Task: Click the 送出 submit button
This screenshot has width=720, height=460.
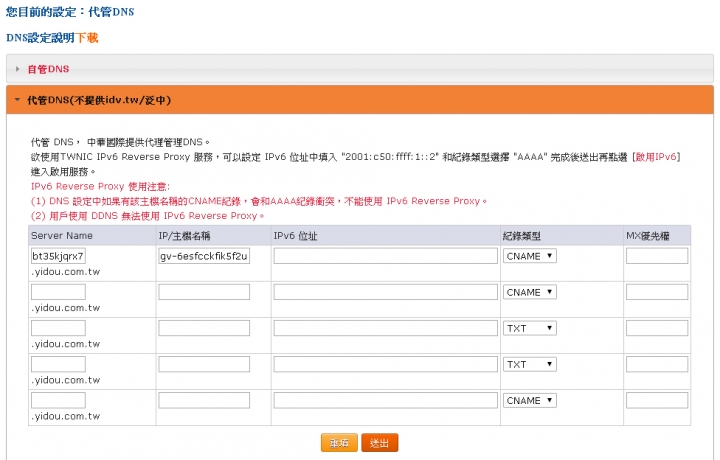Action: [x=380, y=442]
